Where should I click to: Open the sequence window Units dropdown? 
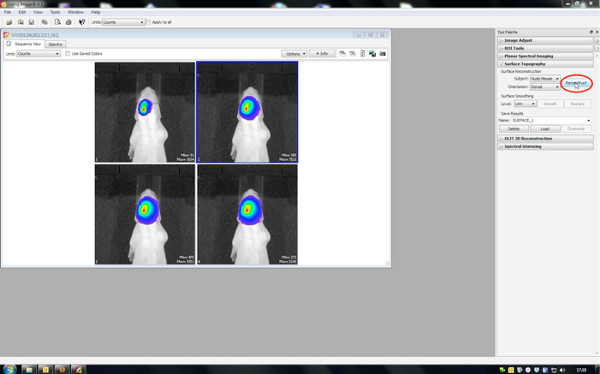(x=38, y=54)
